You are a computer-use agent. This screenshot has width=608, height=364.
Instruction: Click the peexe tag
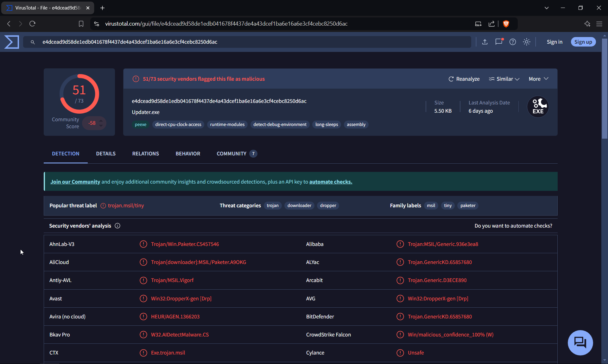[141, 124]
